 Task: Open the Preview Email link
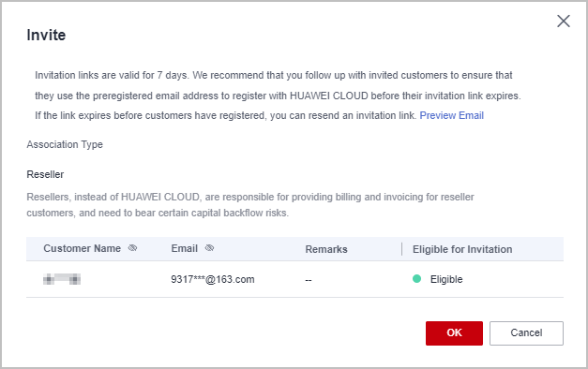click(451, 115)
